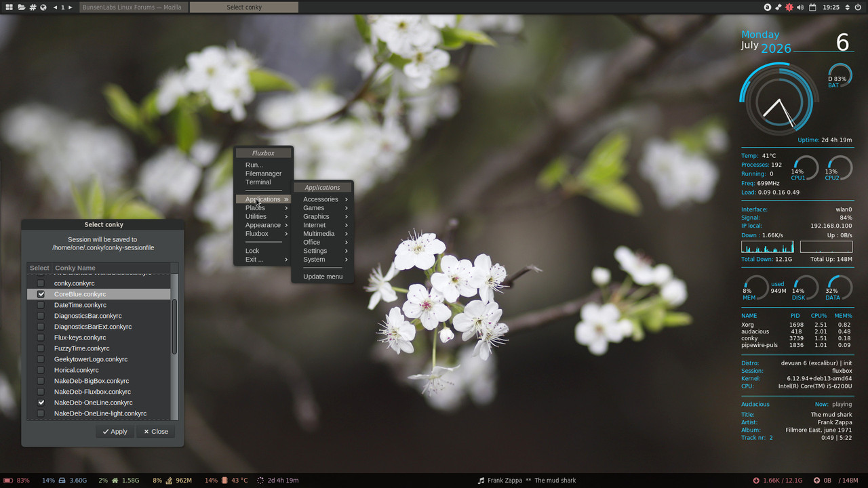Open the Utilities menu entry
868x488 pixels.
pos(263,217)
